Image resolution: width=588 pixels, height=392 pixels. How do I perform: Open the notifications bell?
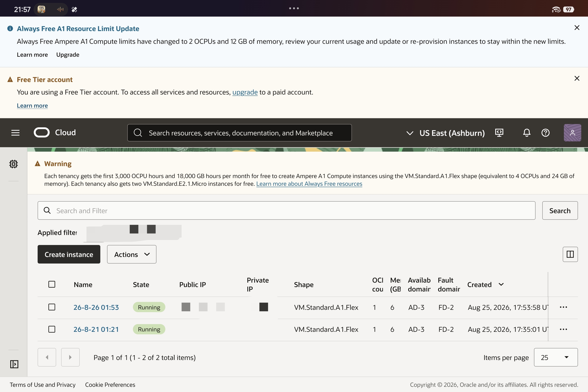[x=526, y=133]
